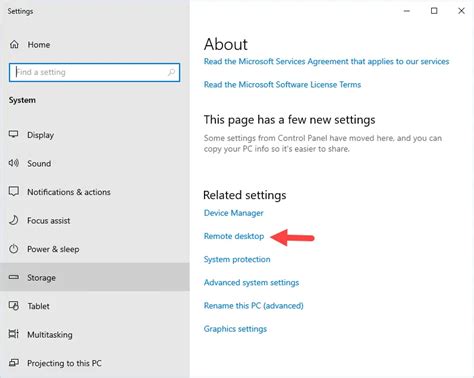Open the Tablet settings label
This screenshot has width=474, height=378.
click(x=38, y=306)
